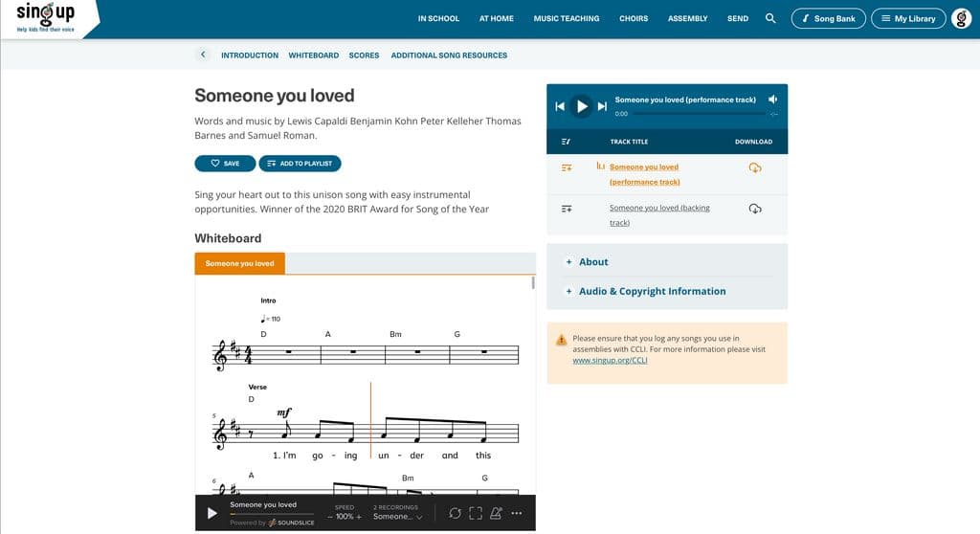Open the Assembly menu
Image resolution: width=980 pixels, height=534 pixels.
687,19
